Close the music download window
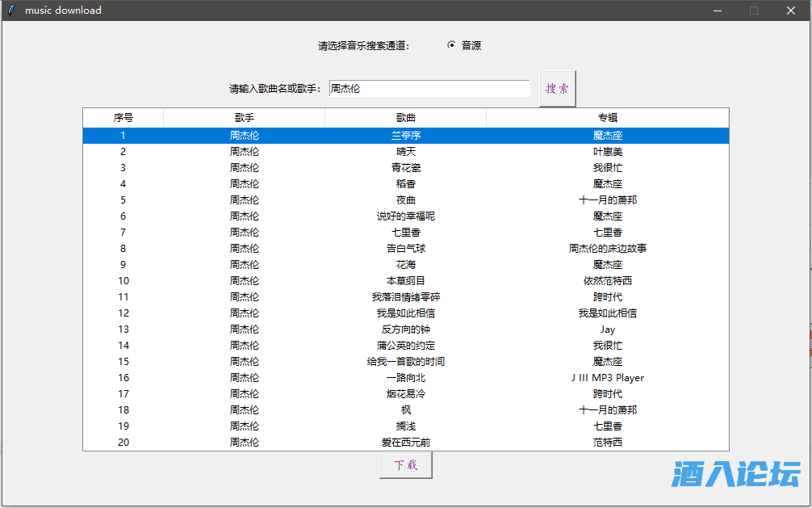 pos(790,10)
